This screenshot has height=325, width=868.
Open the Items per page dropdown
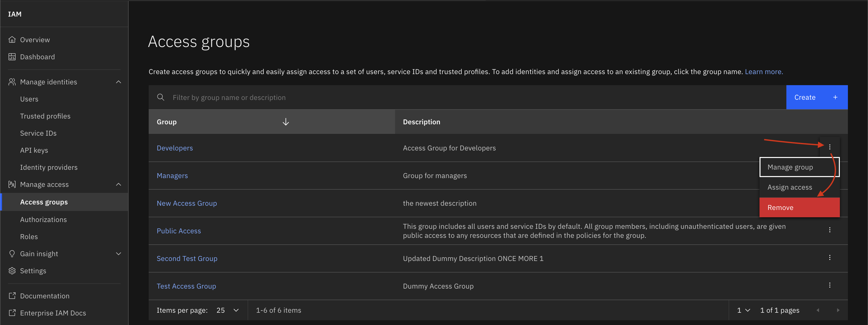pos(228,310)
